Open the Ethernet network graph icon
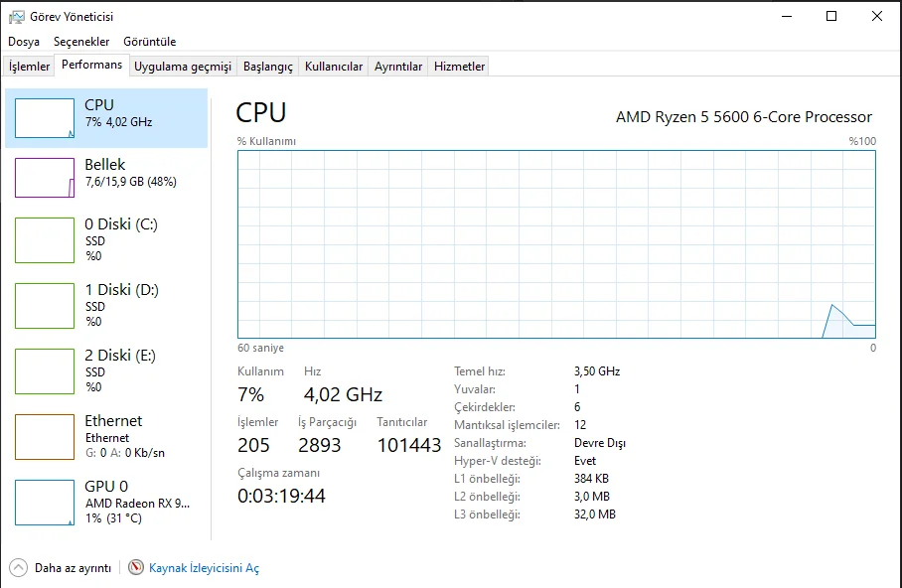 (x=45, y=437)
